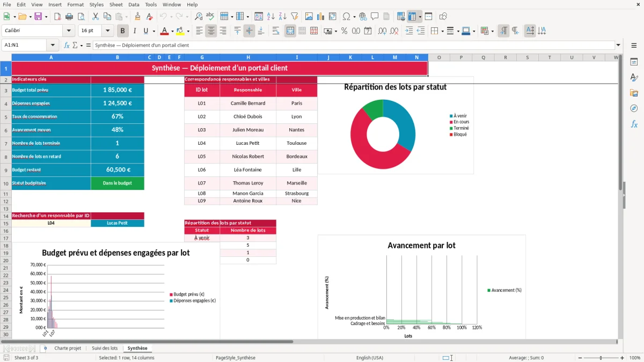Expand the Borders dropdown arrow
Image resolution: width=644 pixels, height=362 pixels.
pyautogui.click(x=442, y=31)
